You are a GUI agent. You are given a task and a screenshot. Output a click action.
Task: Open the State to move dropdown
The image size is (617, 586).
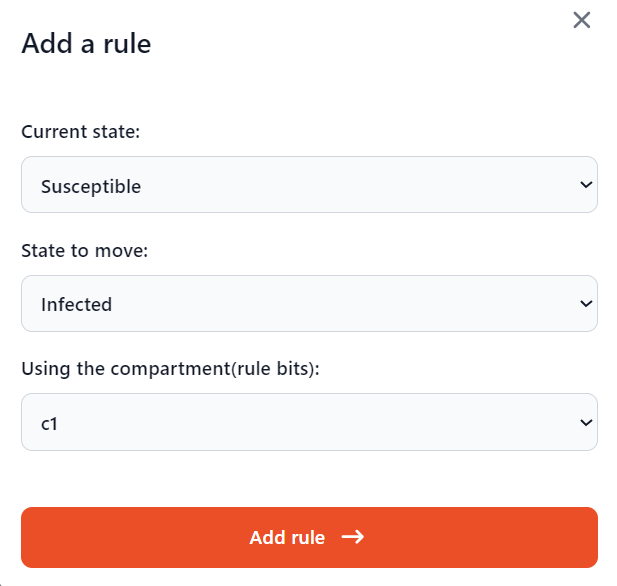309,304
